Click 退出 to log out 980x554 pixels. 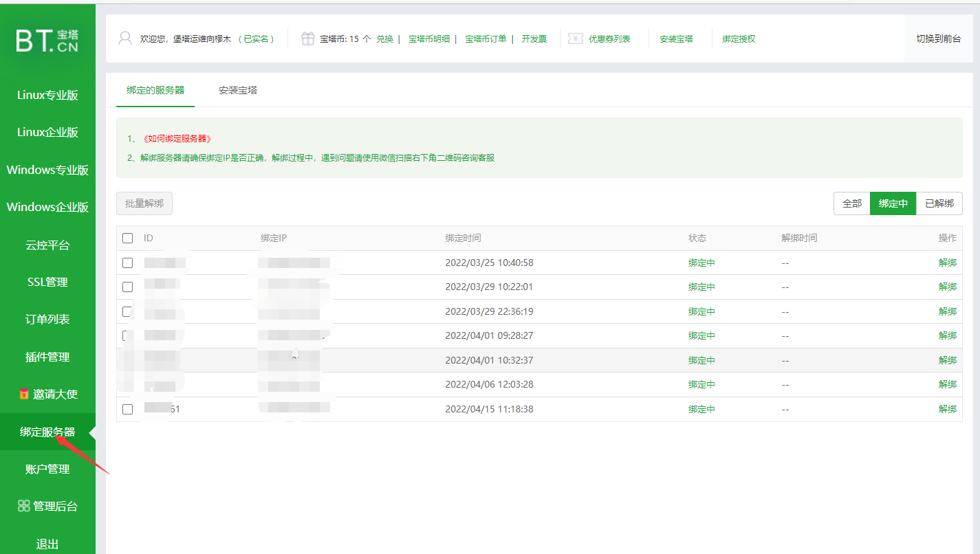point(47,544)
